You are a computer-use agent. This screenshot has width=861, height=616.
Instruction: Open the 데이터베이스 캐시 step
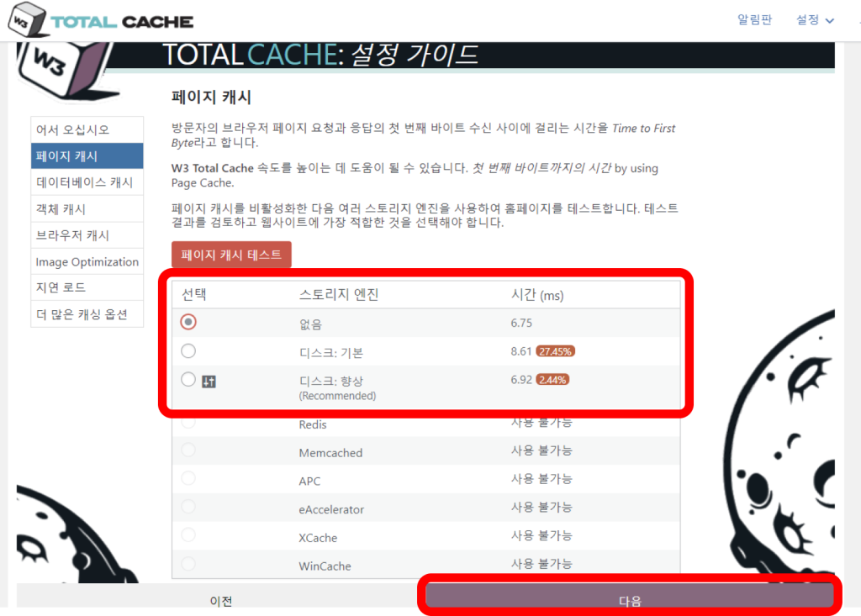(x=87, y=182)
